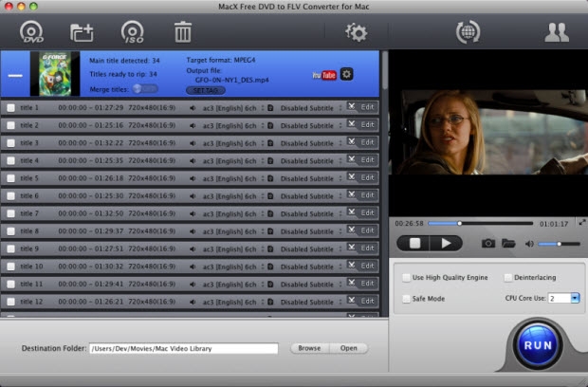
Task: Click Browse for destination folder
Action: coord(309,348)
